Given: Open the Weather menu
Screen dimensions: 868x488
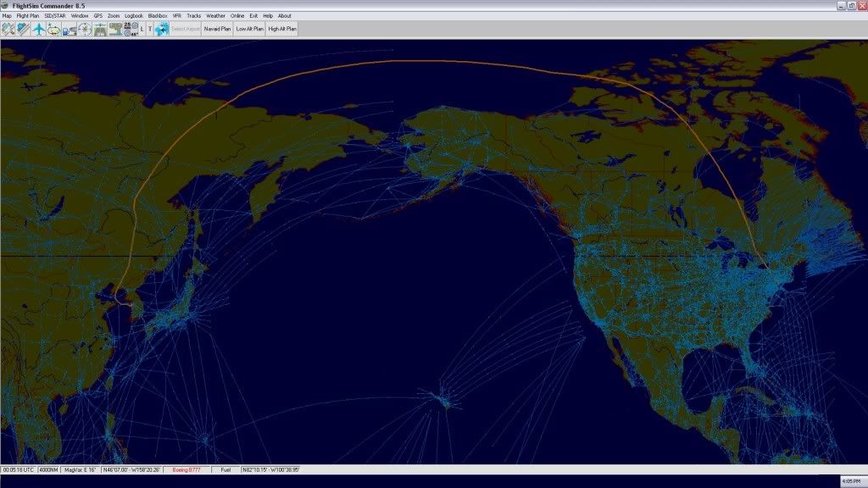Looking at the screenshot, I should [216, 16].
